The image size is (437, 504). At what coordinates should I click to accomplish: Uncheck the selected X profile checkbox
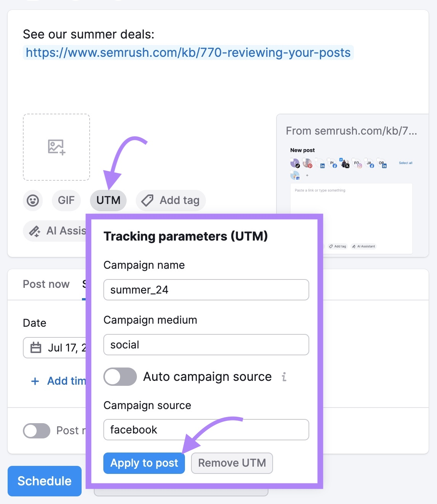click(341, 159)
